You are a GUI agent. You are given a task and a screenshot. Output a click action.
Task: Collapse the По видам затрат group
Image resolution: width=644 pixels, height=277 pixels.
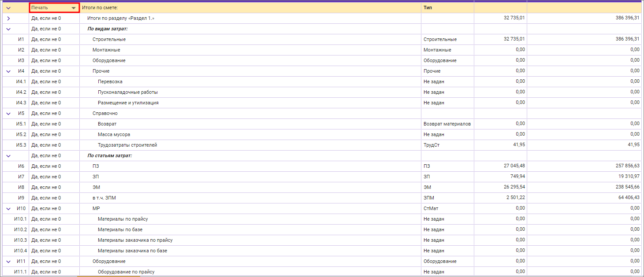pos(8,29)
